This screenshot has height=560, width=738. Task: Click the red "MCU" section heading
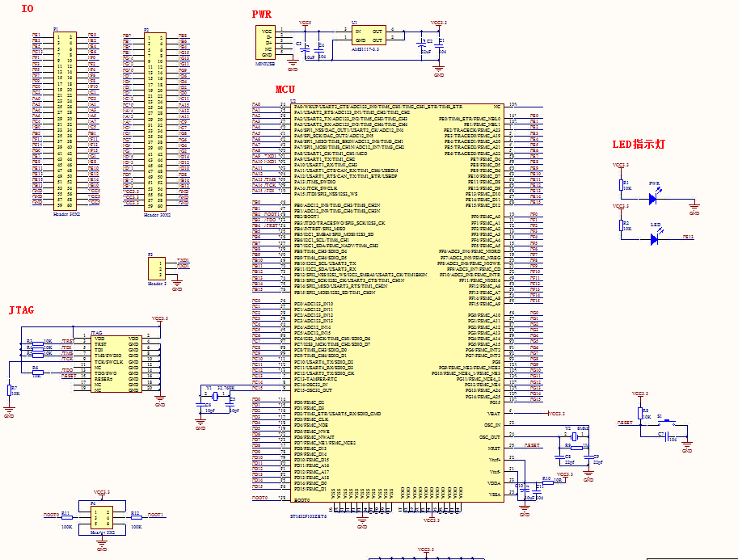tap(285, 90)
